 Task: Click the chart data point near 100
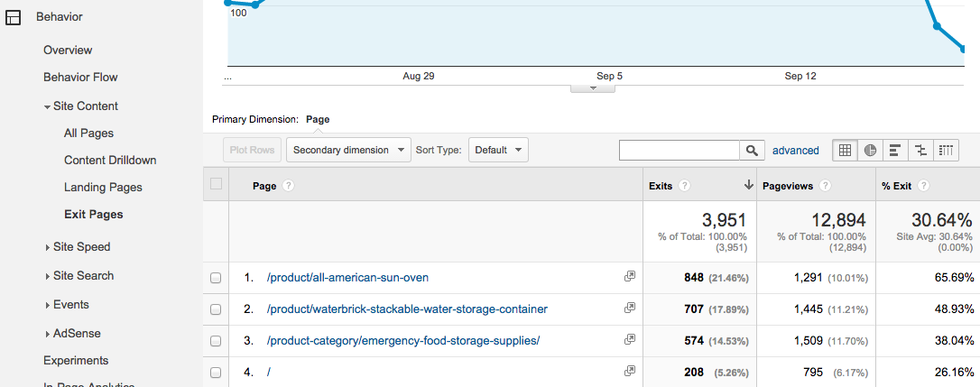(x=255, y=5)
